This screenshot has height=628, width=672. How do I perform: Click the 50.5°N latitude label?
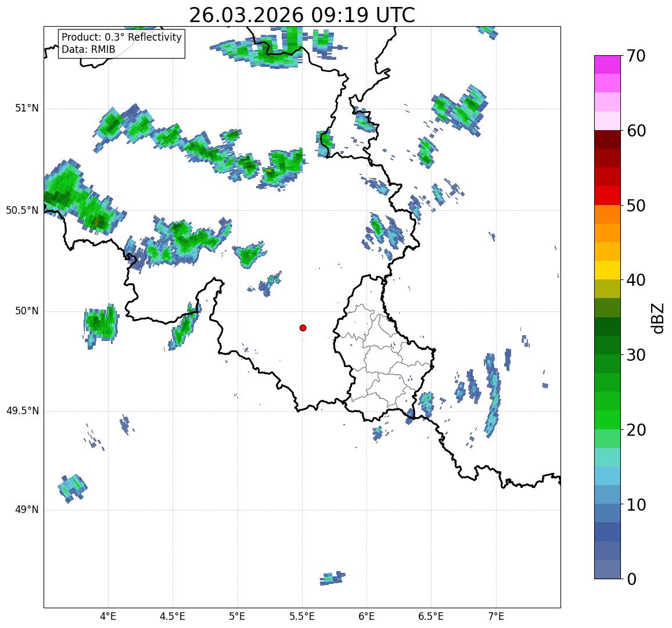pyautogui.click(x=22, y=210)
